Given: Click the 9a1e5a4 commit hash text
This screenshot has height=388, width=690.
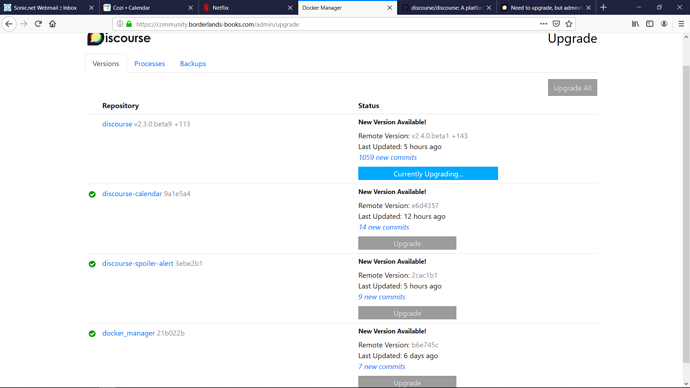Looking at the screenshot, I should [x=177, y=194].
